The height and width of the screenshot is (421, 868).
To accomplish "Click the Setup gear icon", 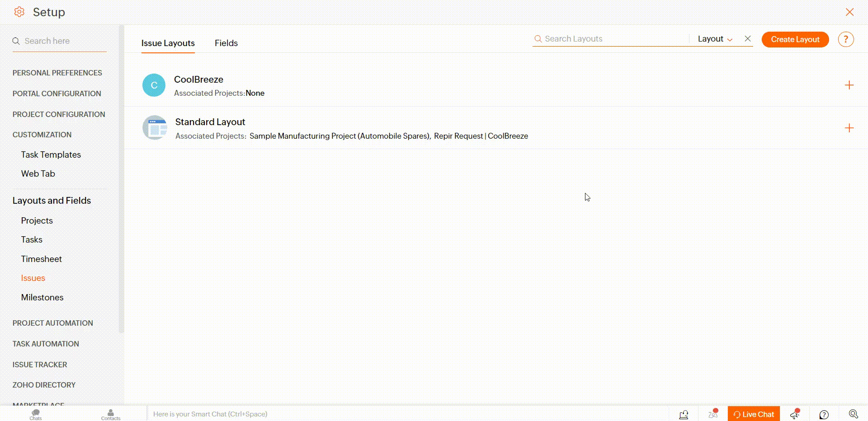I will coord(19,12).
